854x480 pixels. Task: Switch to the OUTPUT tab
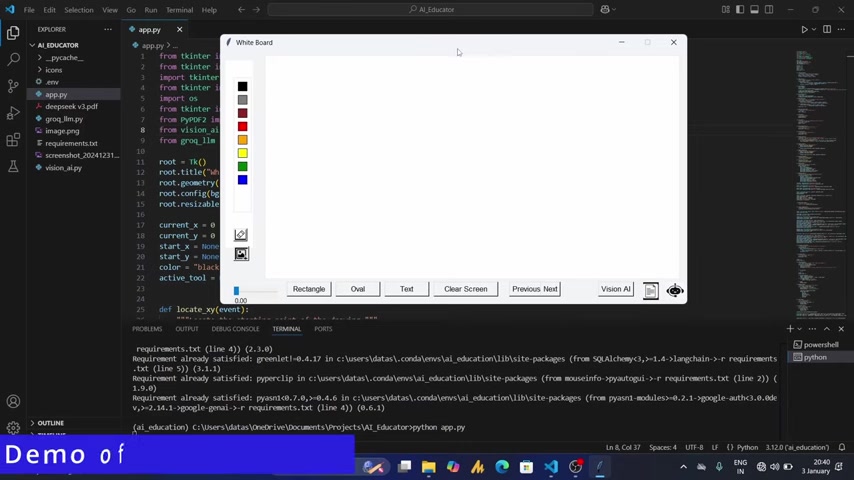[x=187, y=329]
